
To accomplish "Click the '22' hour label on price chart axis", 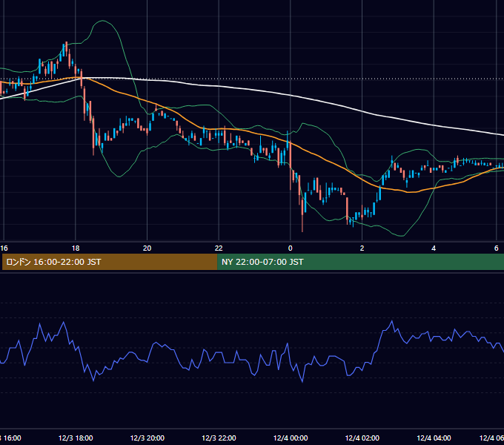I will [x=219, y=248].
